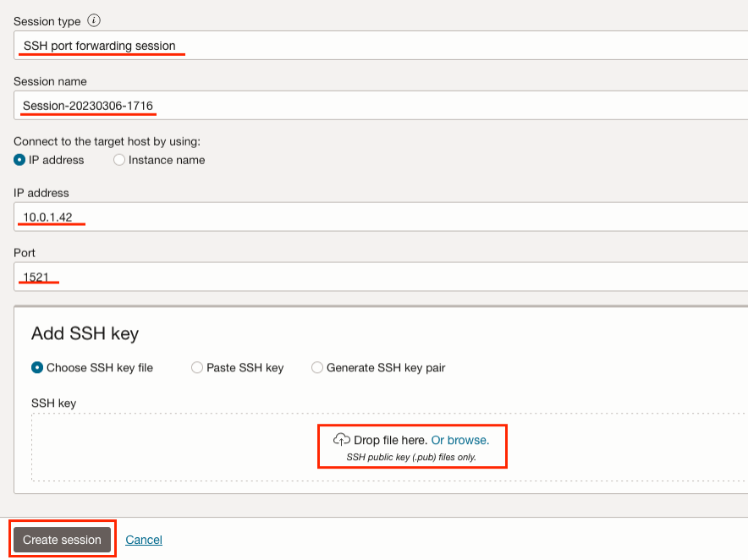Click the cloud upload icon

point(342,440)
